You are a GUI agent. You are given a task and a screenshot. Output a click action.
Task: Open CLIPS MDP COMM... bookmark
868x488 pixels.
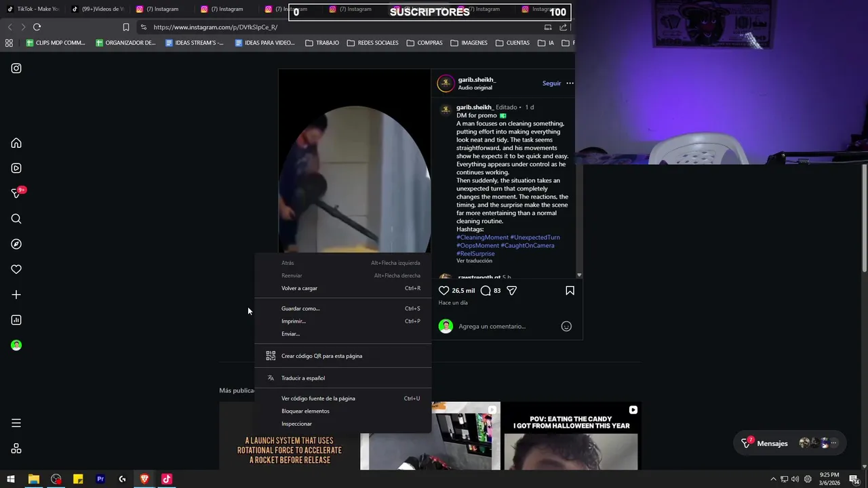pos(54,43)
